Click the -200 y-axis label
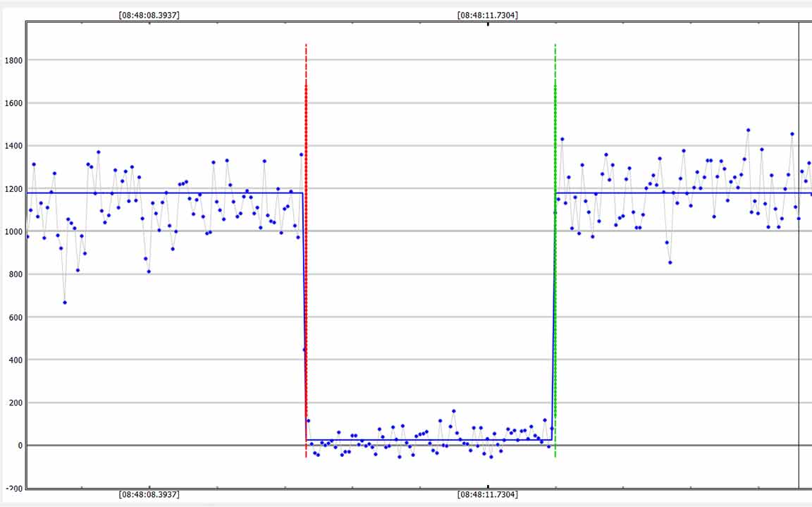 coord(13,489)
